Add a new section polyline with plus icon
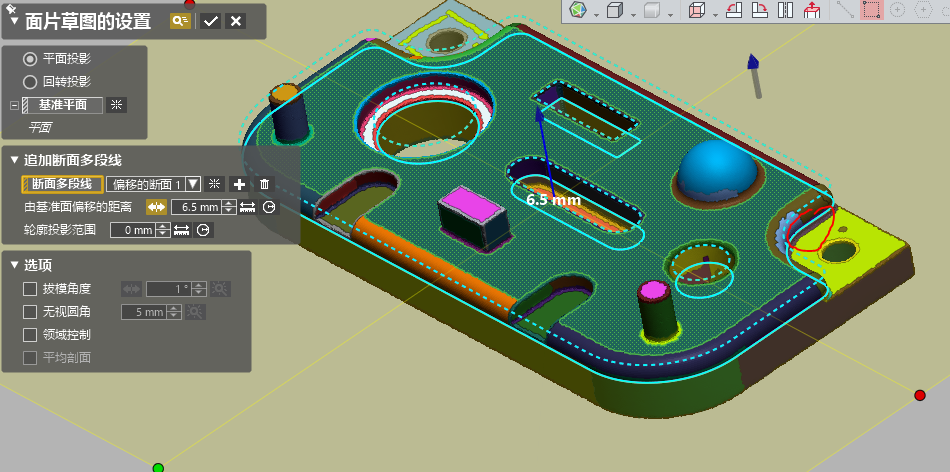The height and width of the screenshot is (472, 950). [238, 184]
